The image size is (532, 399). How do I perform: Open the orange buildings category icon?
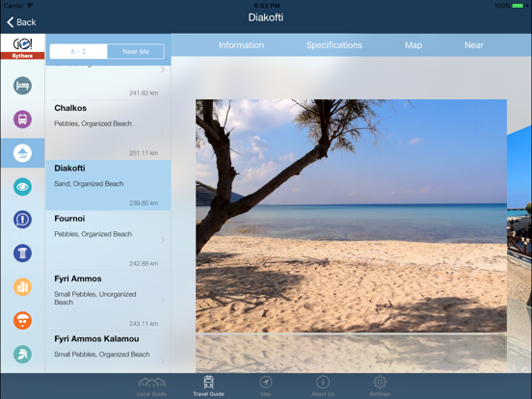tap(22, 286)
